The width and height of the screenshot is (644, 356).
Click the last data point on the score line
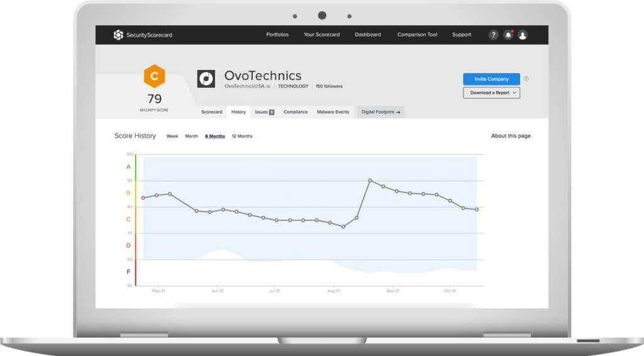click(477, 210)
